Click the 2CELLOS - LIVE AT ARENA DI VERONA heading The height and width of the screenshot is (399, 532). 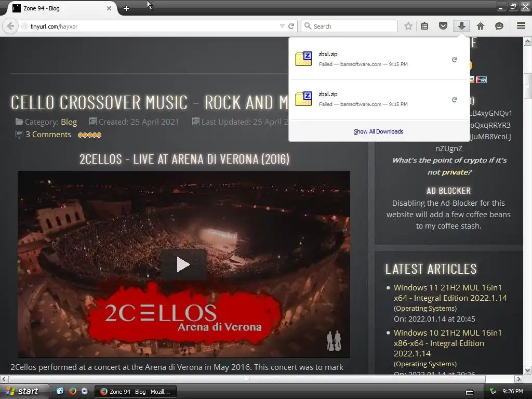point(184,159)
